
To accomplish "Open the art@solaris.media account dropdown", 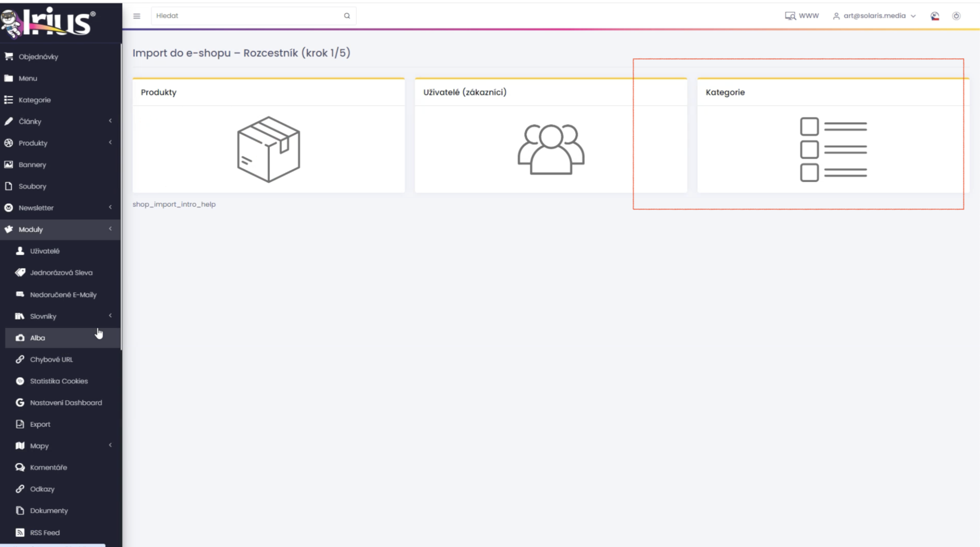I will [x=874, y=16].
